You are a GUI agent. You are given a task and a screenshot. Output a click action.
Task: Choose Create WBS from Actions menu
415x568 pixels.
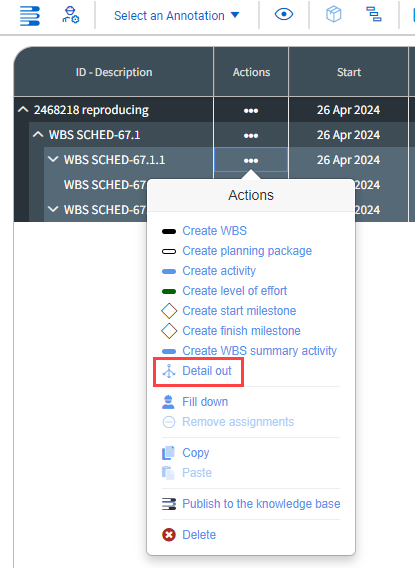click(x=214, y=231)
